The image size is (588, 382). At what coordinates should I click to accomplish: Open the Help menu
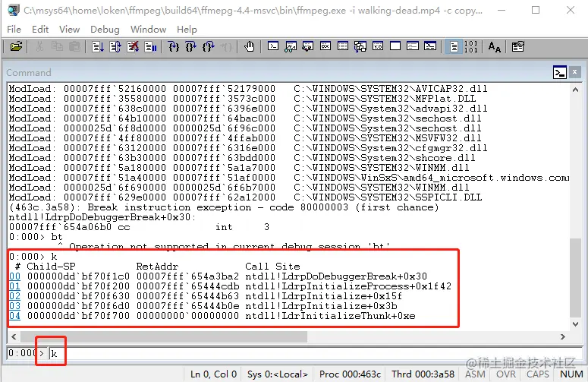click(187, 30)
